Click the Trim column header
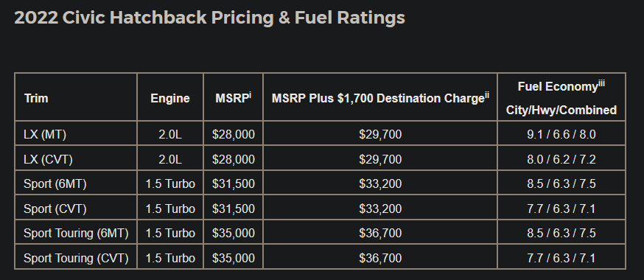 pos(36,99)
